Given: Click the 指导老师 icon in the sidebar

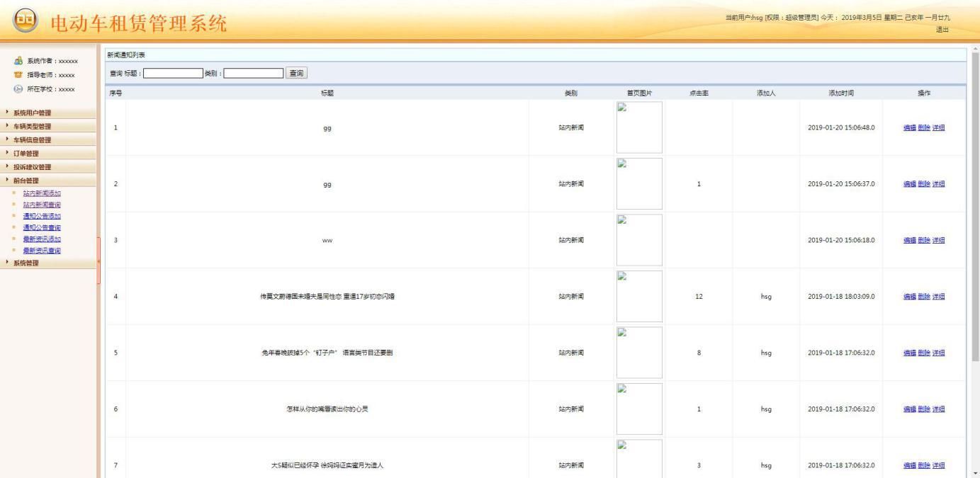Looking at the screenshot, I should coord(18,75).
